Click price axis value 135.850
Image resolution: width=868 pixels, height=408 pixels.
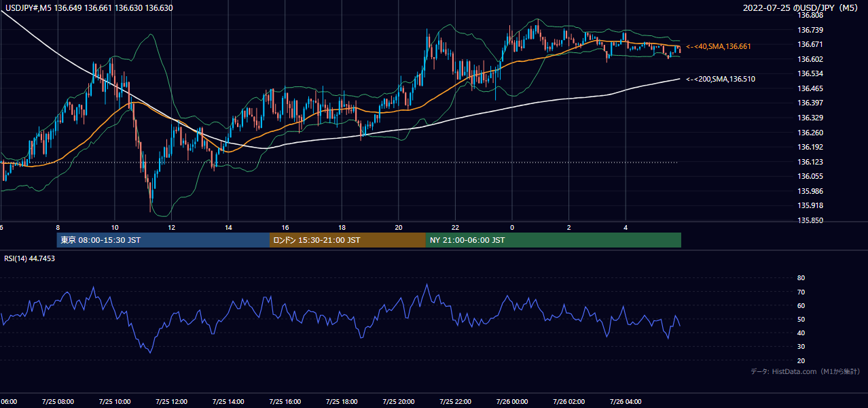[811, 220]
